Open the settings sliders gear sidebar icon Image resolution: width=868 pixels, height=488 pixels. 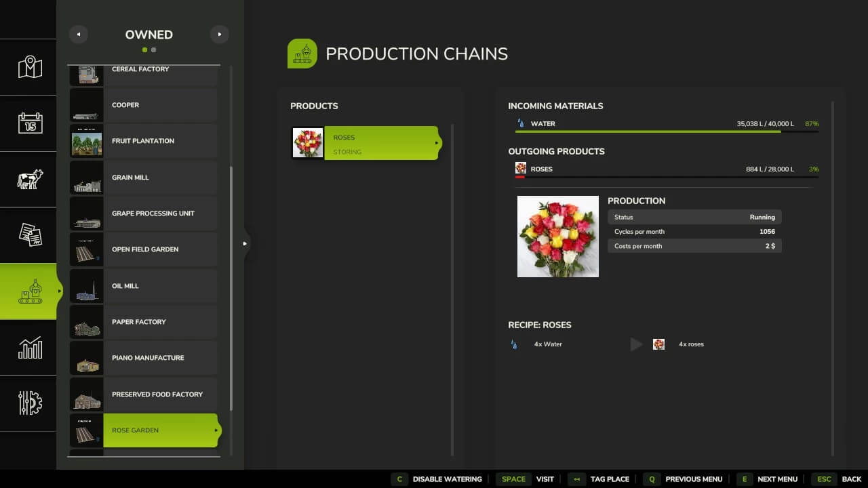(x=30, y=403)
